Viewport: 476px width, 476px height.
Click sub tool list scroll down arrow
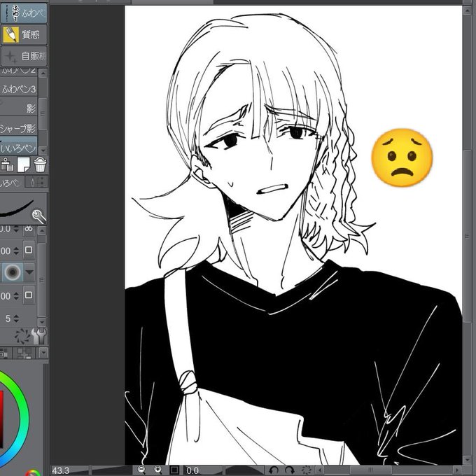point(43,150)
